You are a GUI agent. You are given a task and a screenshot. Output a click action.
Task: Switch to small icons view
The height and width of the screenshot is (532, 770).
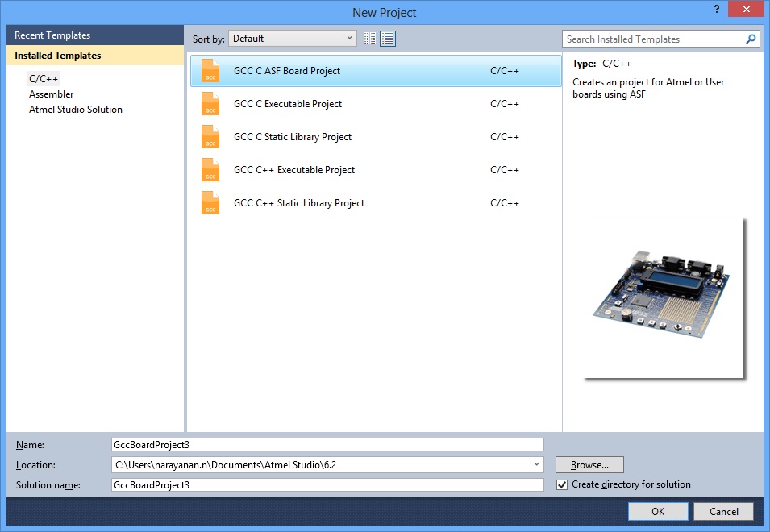pos(370,38)
